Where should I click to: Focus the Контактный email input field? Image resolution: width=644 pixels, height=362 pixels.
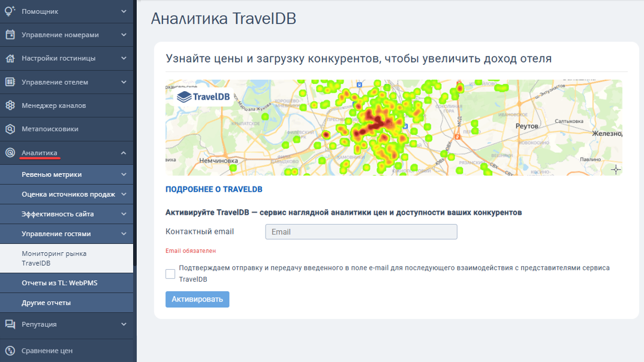[x=361, y=232]
